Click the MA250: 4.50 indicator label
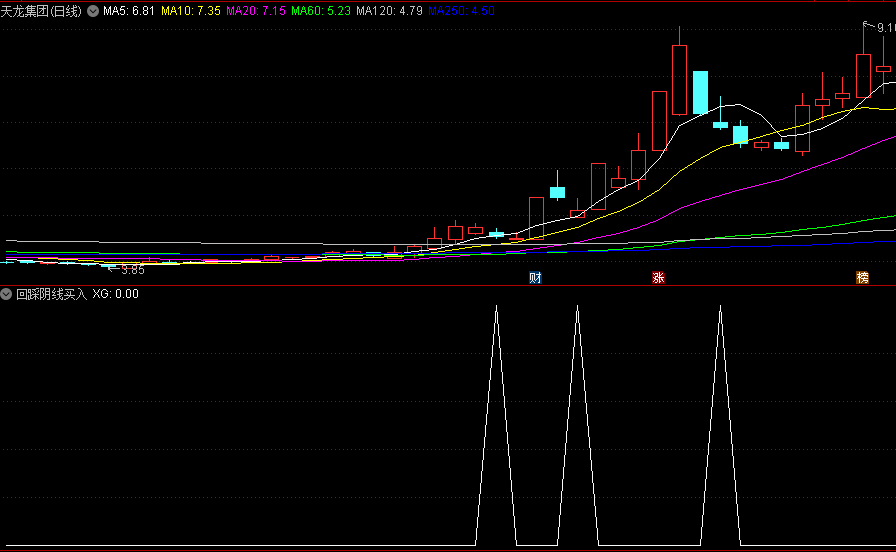The image size is (896, 552). (461, 11)
